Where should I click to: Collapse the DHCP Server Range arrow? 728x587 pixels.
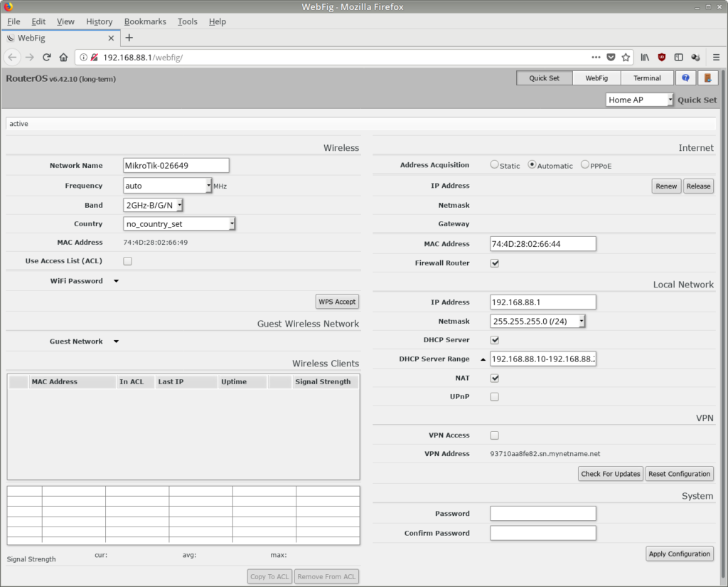tap(483, 359)
